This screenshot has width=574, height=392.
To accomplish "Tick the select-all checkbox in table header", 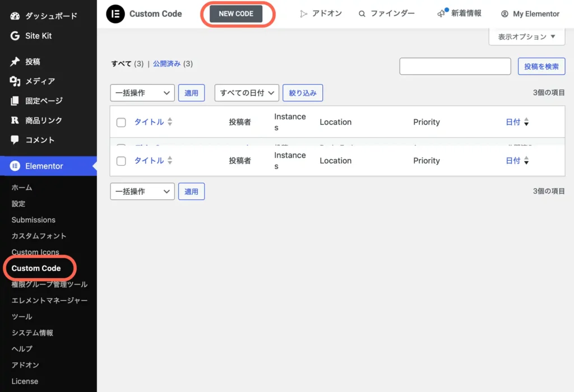I will click(x=121, y=123).
